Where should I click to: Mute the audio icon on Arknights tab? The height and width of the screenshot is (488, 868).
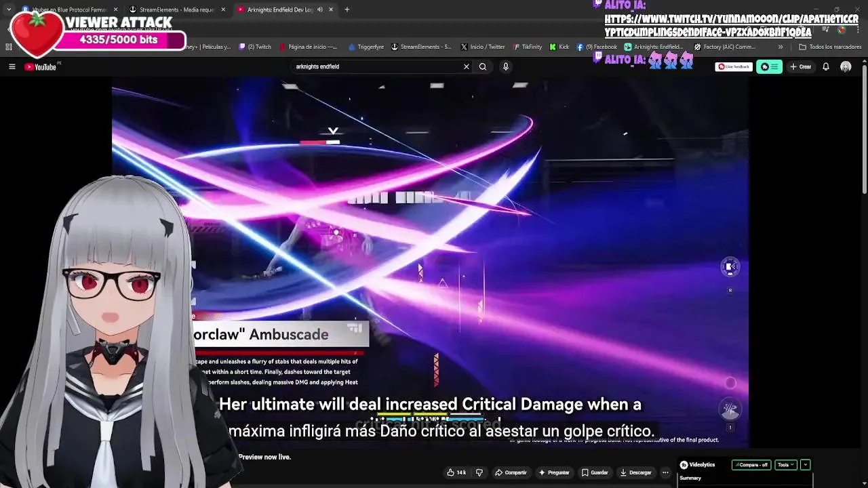click(319, 9)
